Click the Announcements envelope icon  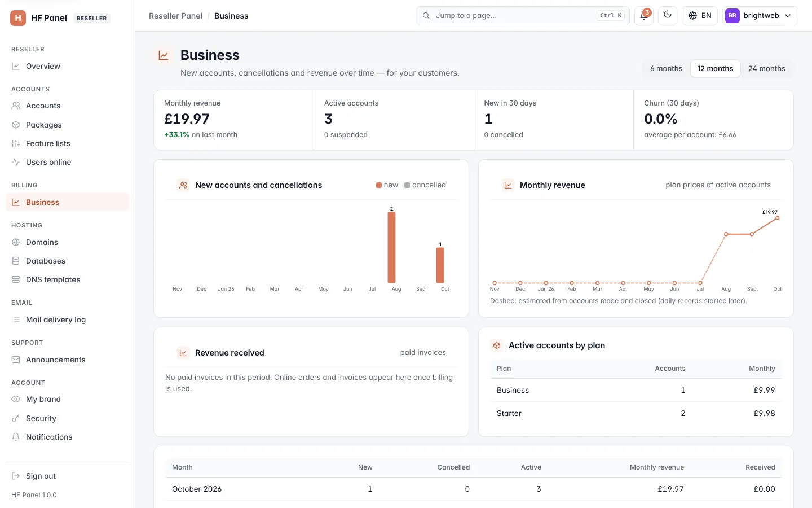(16, 360)
